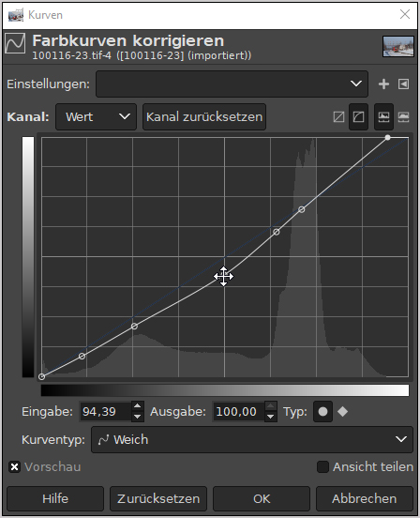Open the presets menu arrow icon
Image resolution: width=420 pixels, height=518 pixels.
click(x=403, y=84)
